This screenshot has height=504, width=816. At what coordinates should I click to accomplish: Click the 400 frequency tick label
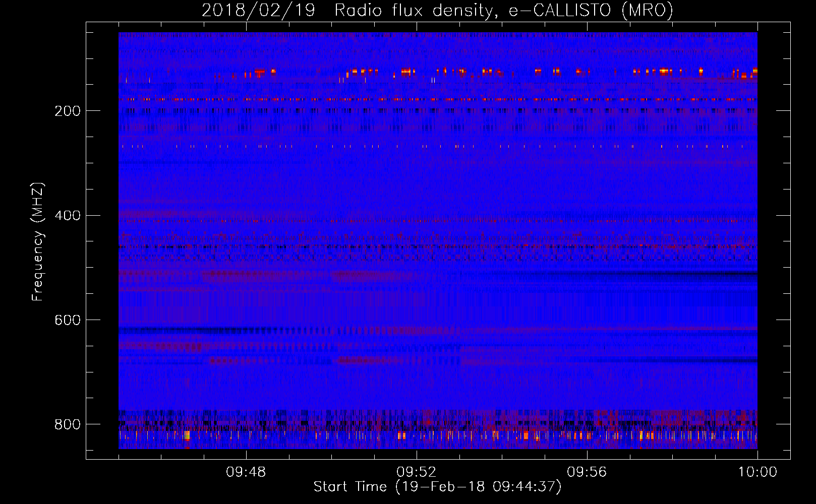pyautogui.click(x=68, y=216)
